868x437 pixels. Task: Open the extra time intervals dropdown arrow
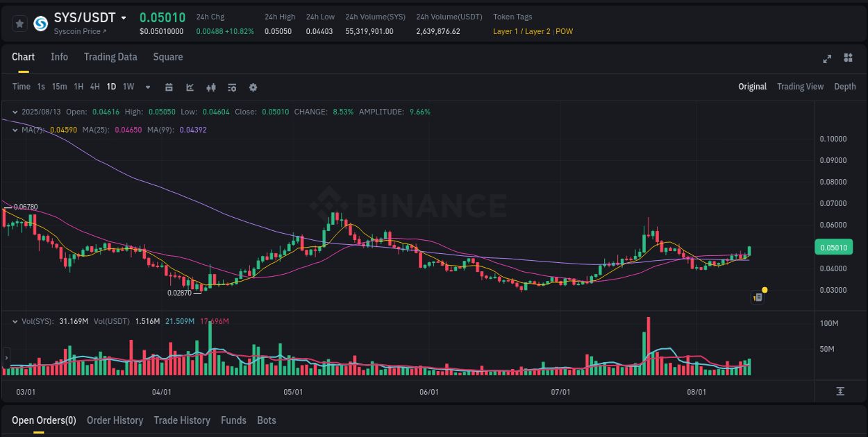147,87
